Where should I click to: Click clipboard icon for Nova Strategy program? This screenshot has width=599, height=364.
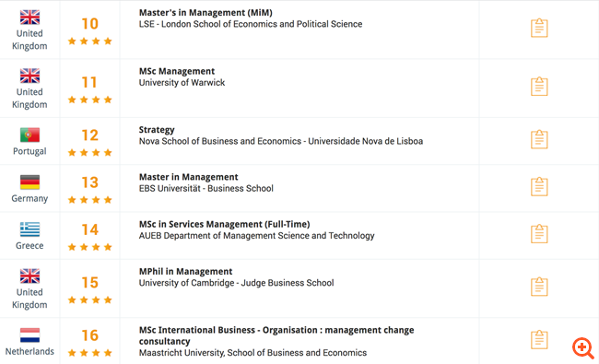(539, 139)
